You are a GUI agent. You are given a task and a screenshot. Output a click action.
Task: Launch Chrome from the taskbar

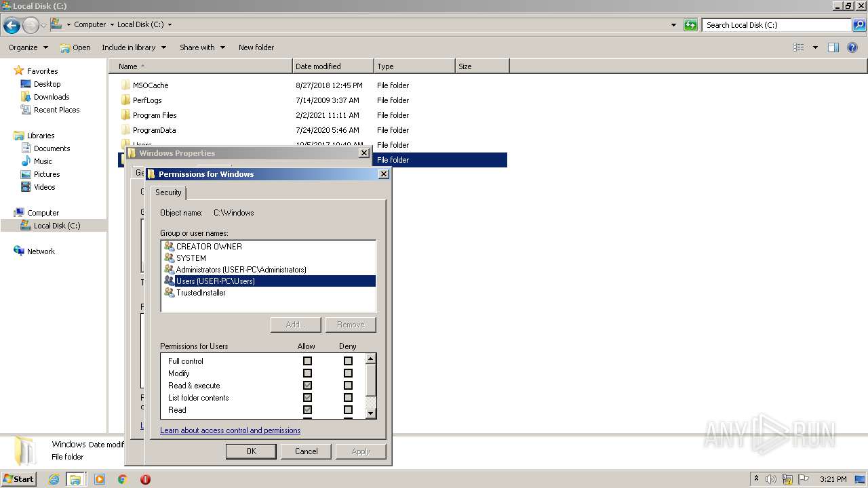[122, 479]
